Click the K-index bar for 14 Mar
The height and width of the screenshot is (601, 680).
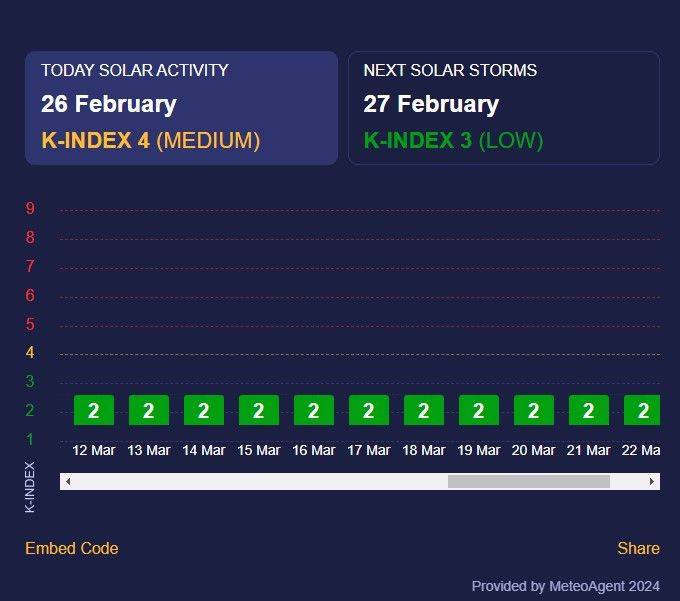[204, 410]
